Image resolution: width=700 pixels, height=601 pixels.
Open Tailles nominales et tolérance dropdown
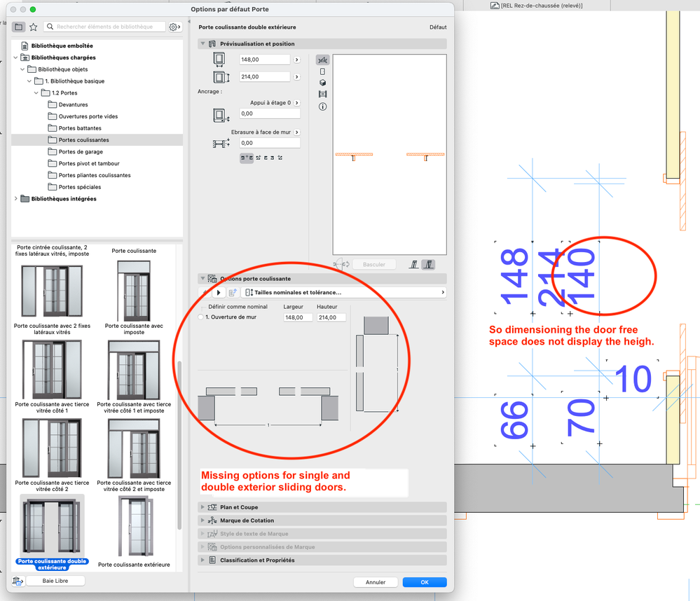344,292
